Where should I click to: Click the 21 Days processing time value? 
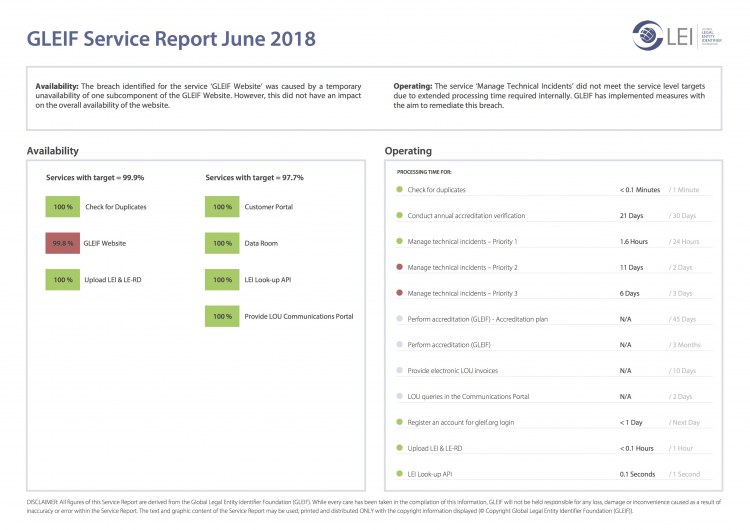coord(631,215)
